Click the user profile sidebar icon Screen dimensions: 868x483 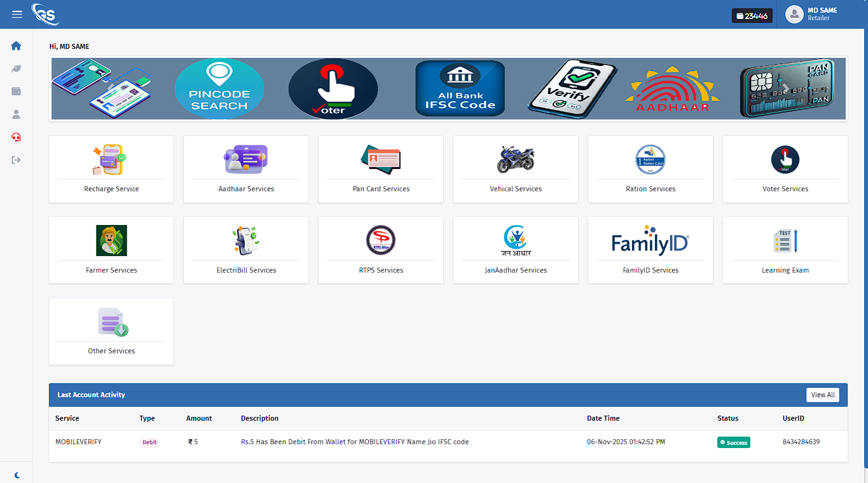click(17, 114)
